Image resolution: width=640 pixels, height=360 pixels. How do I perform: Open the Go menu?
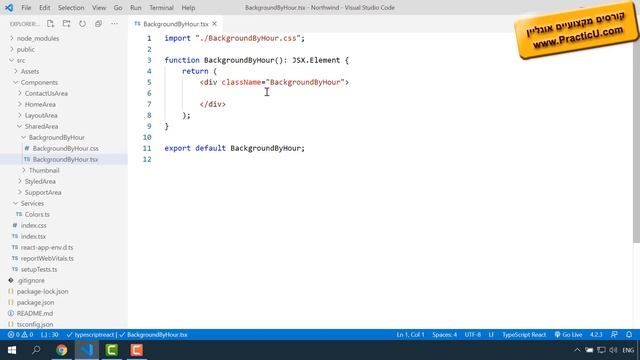(x=118, y=7)
